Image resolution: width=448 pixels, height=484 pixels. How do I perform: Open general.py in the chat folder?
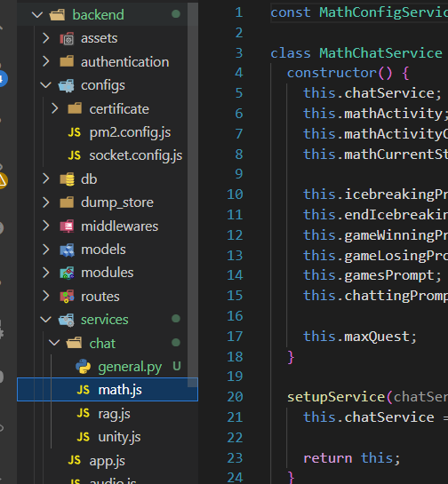(130, 367)
